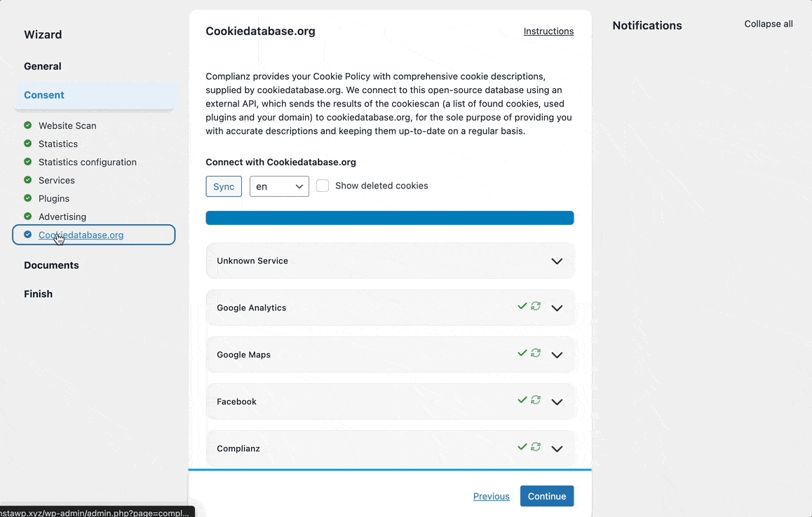Open the en language dropdown
The image size is (812, 517).
[x=279, y=186]
